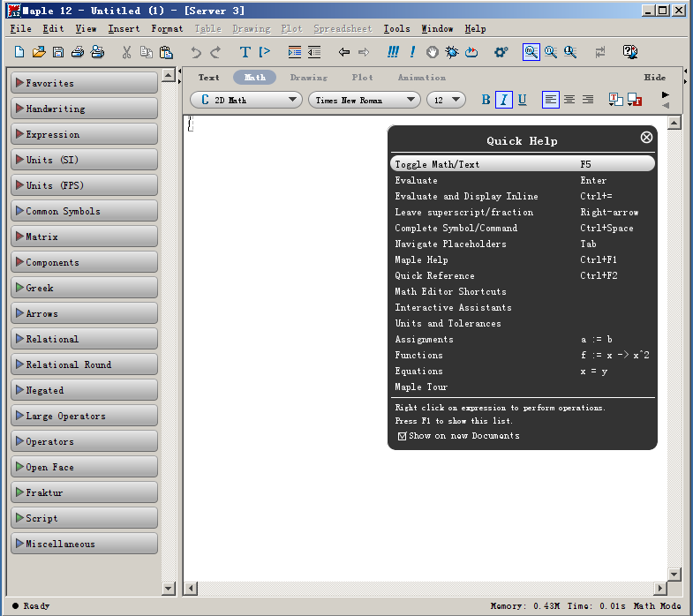This screenshot has height=616, width=693.
Task: Undo the last action
Action: (x=196, y=53)
